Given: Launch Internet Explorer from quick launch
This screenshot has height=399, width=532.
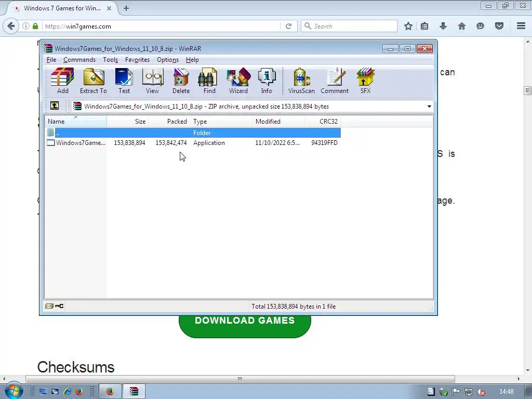Looking at the screenshot, I should pyautogui.click(x=67, y=392).
